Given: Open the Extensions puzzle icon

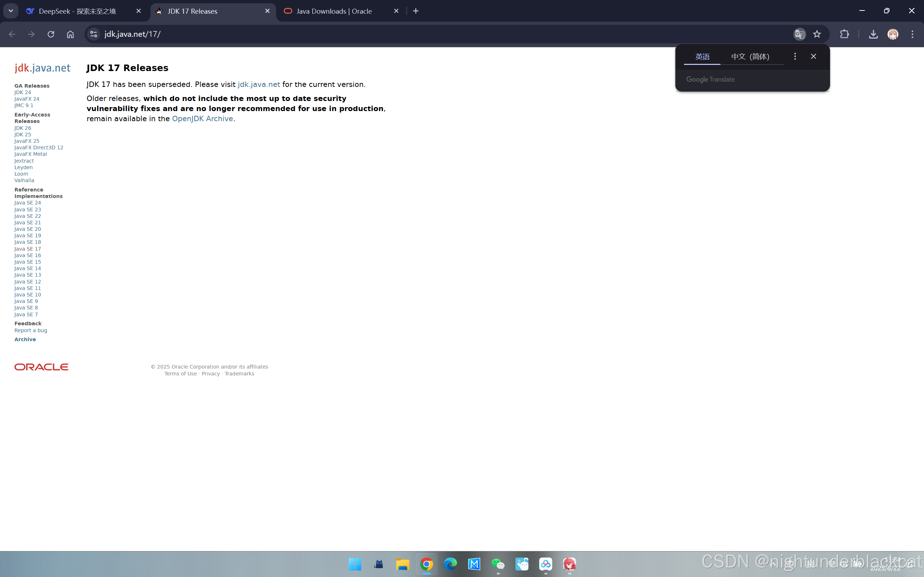Looking at the screenshot, I should pos(845,34).
